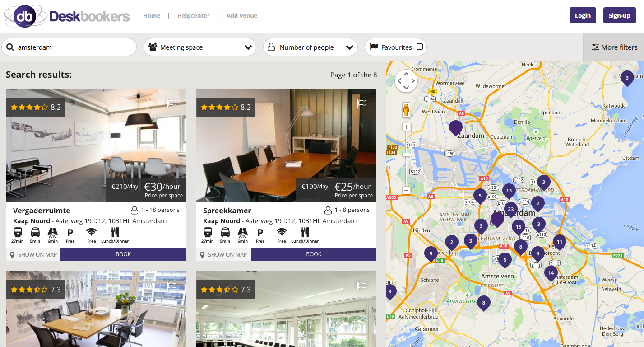Screen dimensions: 644x347
Task: Open the Spreekkamer room photo
Action: click(x=286, y=145)
